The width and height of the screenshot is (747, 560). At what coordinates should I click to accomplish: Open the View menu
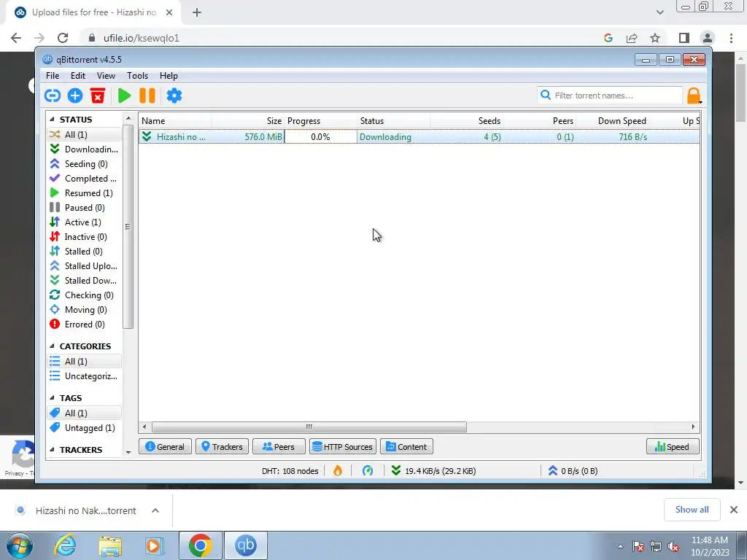pos(106,76)
